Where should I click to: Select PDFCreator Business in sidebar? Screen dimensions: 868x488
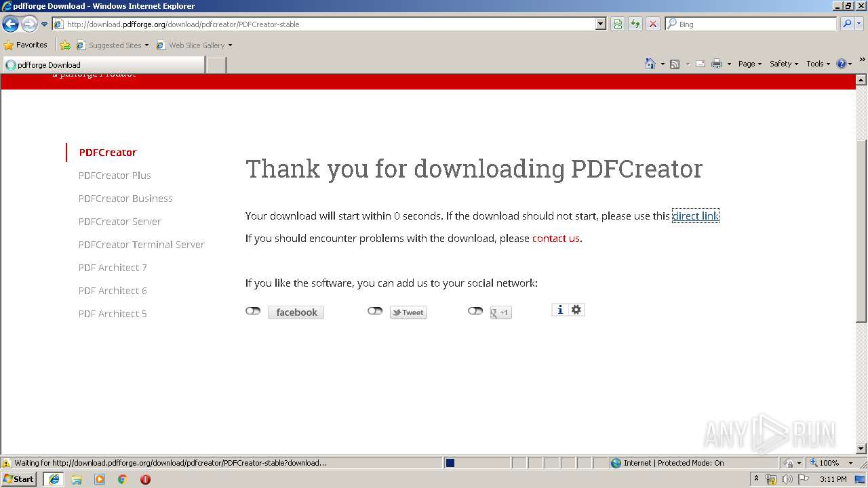pyautogui.click(x=125, y=199)
